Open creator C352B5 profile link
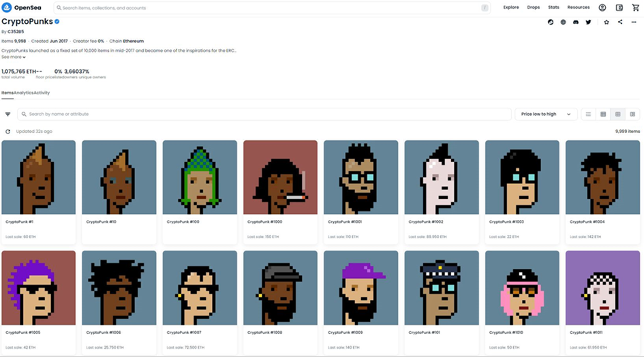644x357 pixels. click(x=16, y=31)
